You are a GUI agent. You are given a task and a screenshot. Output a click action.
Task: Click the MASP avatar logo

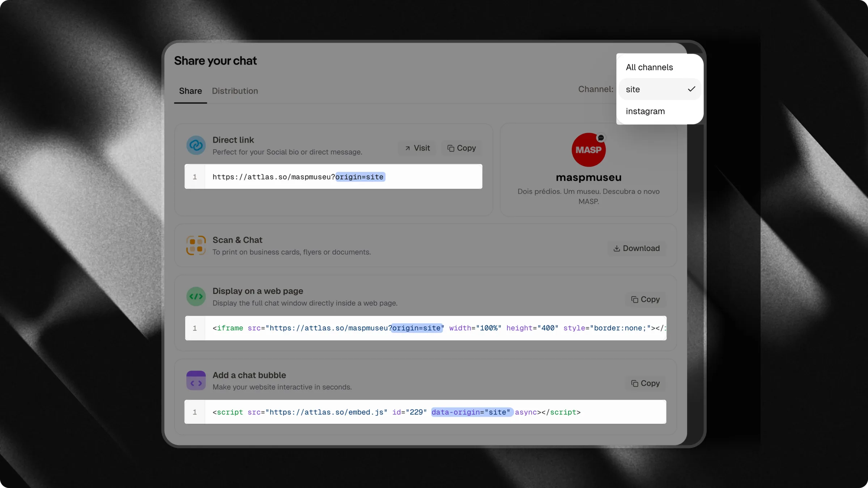pyautogui.click(x=588, y=150)
